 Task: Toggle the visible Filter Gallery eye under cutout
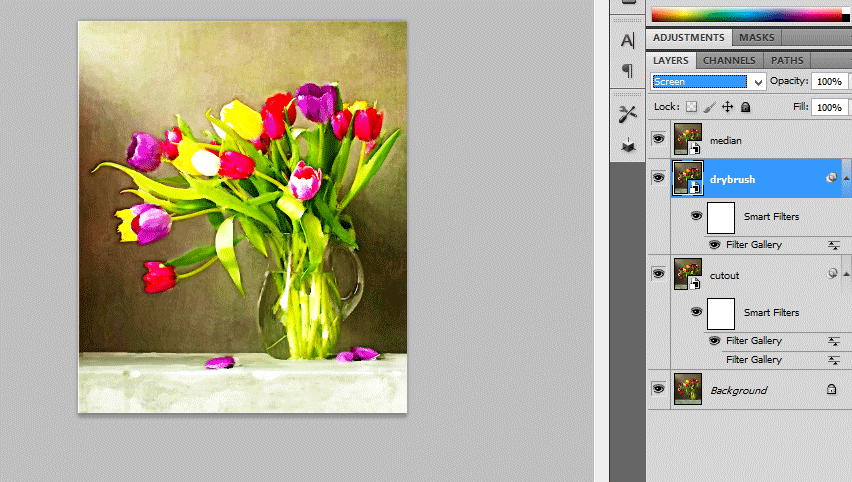tap(715, 341)
